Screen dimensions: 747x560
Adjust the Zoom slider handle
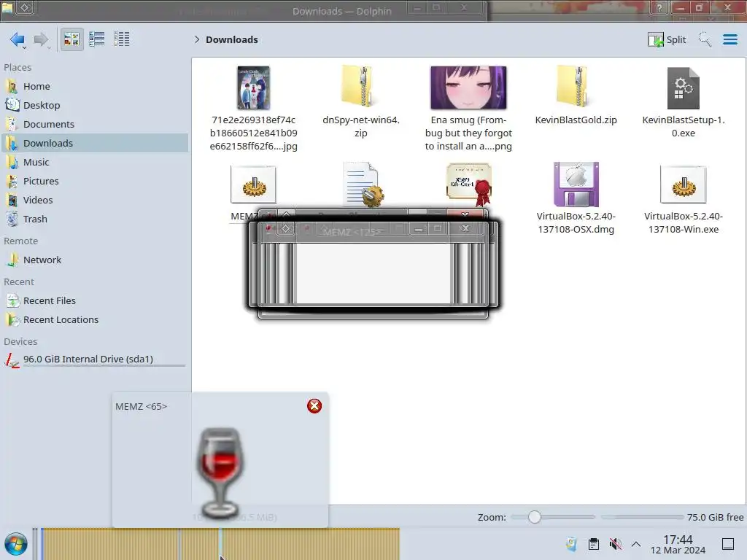(x=535, y=517)
